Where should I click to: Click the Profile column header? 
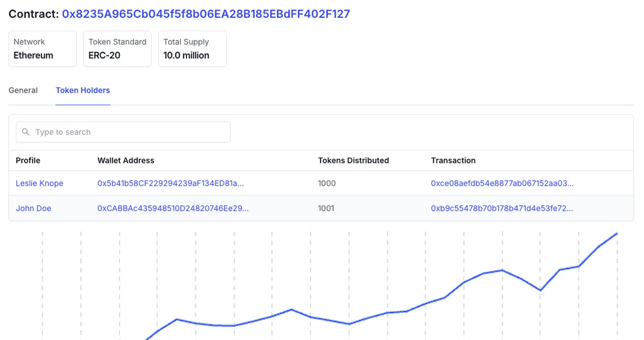coord(28,160)
